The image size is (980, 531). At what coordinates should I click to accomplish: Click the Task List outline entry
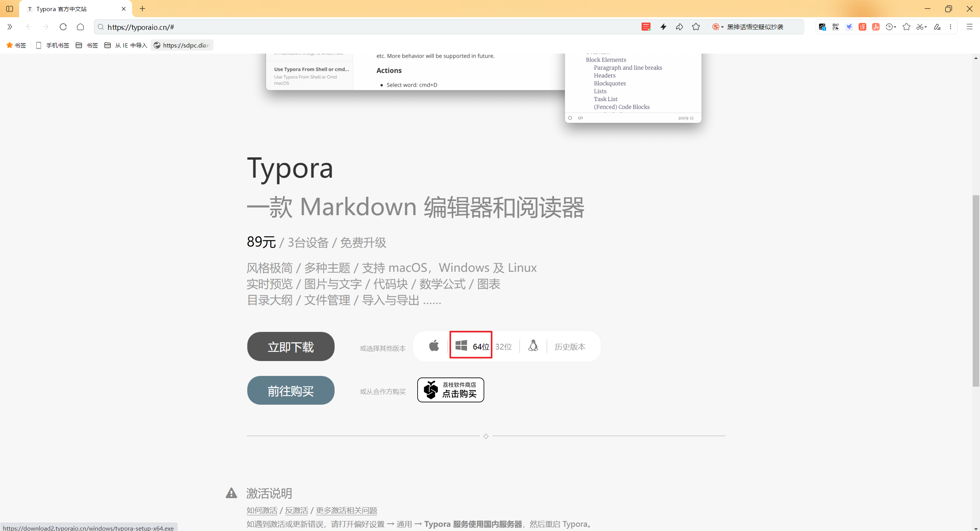point(606,99)
